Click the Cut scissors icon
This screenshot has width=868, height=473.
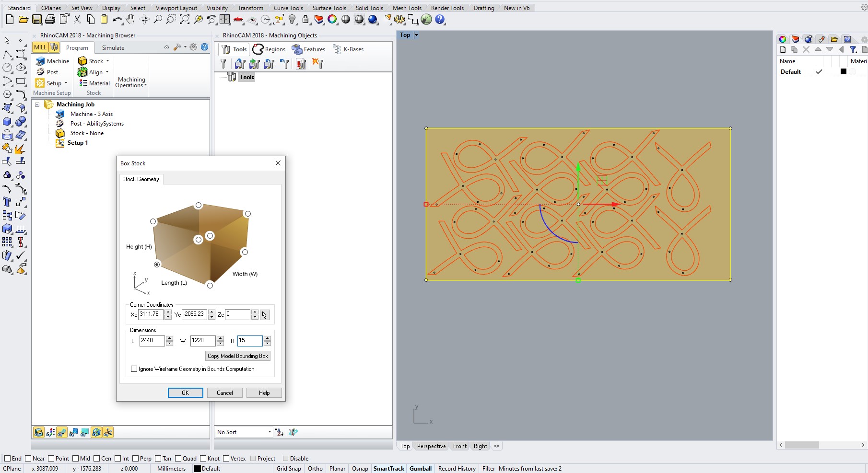(77, 20)
